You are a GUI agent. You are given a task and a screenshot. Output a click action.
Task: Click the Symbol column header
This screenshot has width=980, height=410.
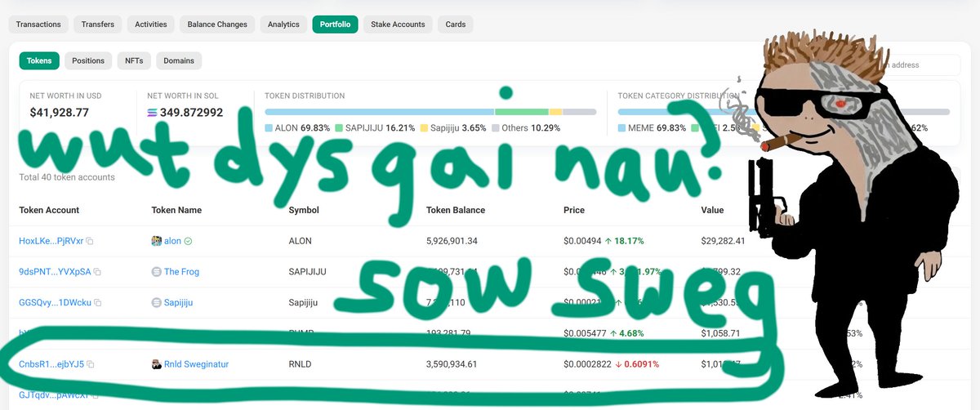tap(304, 210)
